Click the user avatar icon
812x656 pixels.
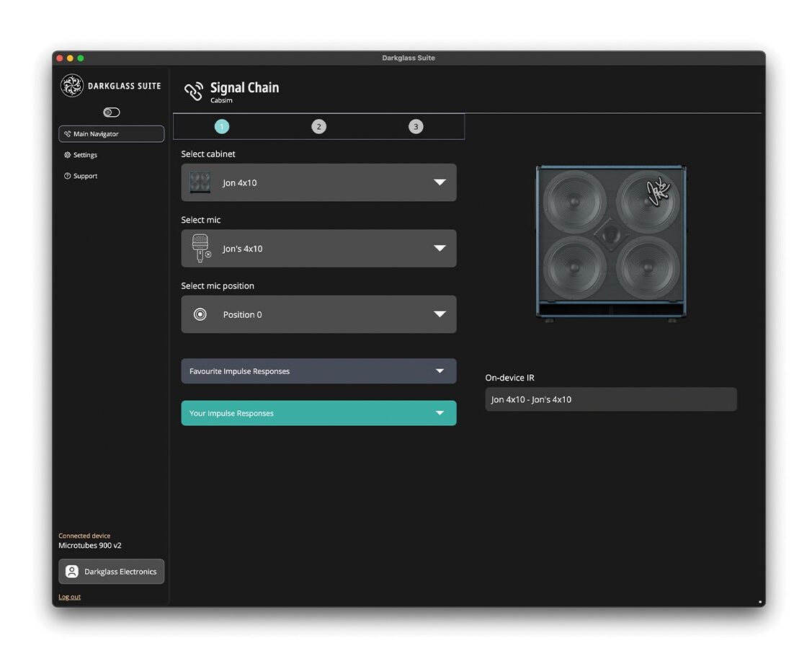72,572
